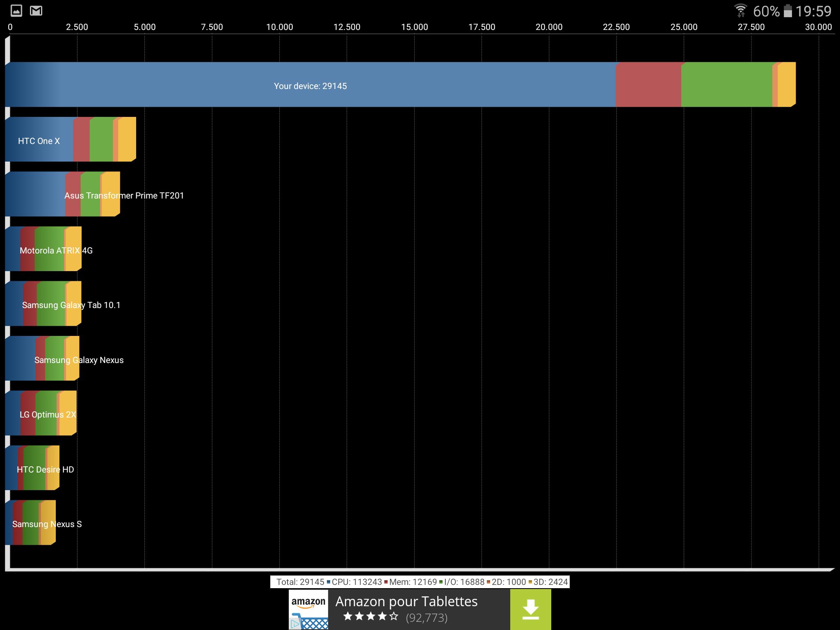Tap the 10.000 axis label
This screenshot has height=630, width=840.
click(279, 27)
